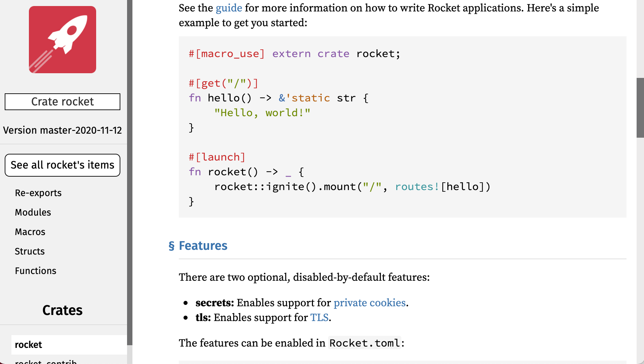Screen dimensions: 644x364
Task: Navigate to the Functions section
Action: (36, 271)
